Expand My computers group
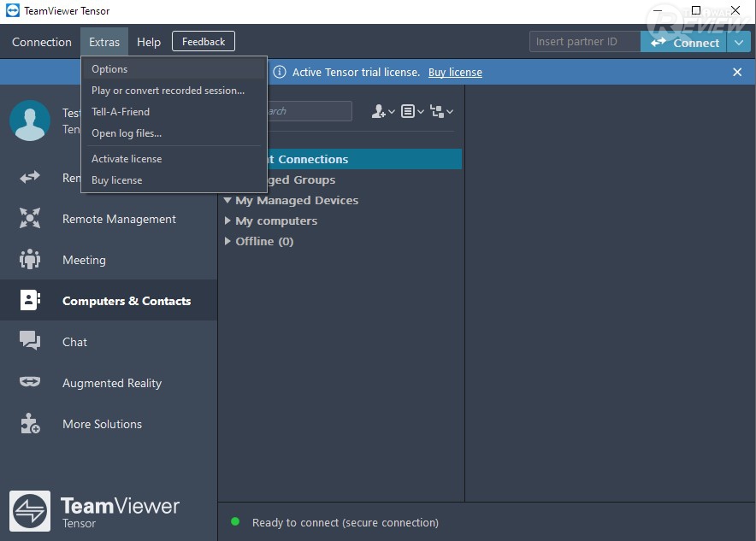This screenshot has height=541, width=756. [x=227, y=221]
